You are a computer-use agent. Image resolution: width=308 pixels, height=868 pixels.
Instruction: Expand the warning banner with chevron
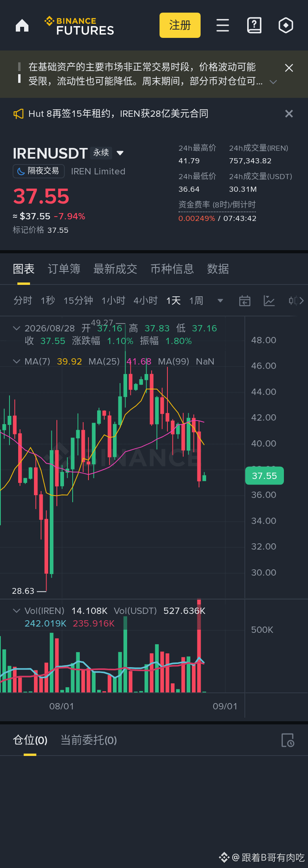(273, 82)
